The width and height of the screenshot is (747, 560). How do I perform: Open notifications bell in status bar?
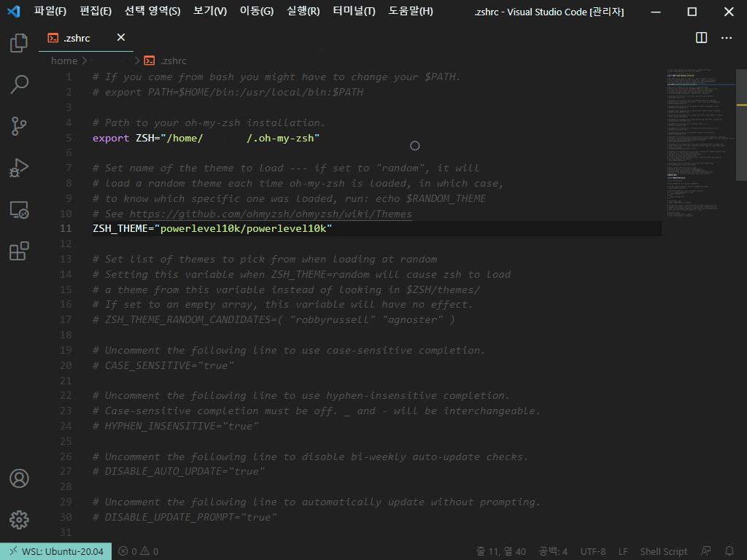[729, 551]
